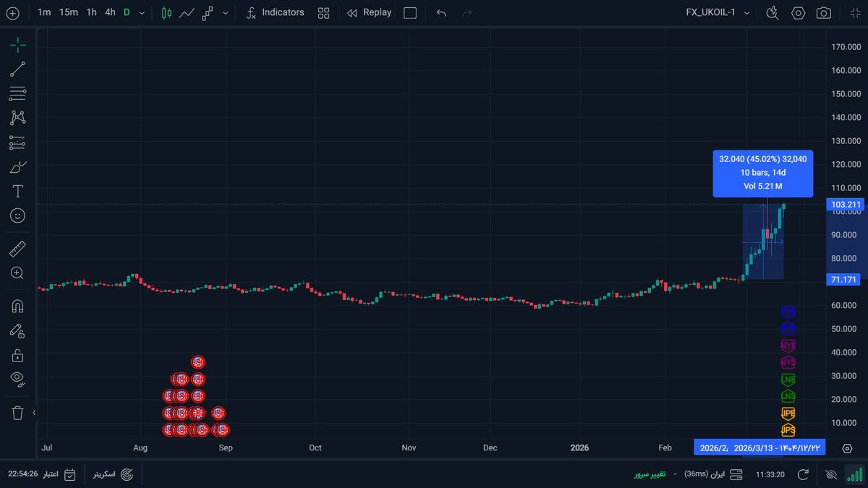Open the emoji icons tool
The height and width of the screenshot is (488, 868).
pyautogui.click(x=18, y=215)
